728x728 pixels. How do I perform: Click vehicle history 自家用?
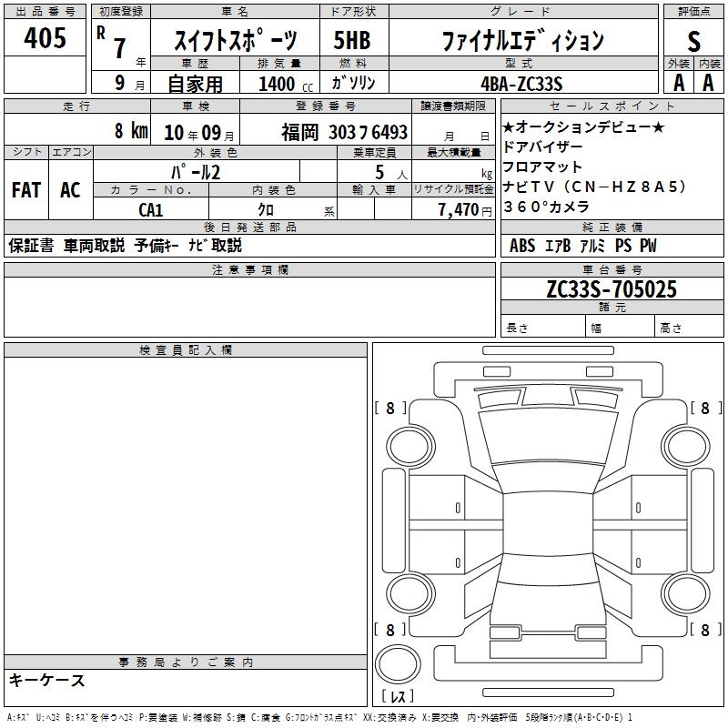pos(195,84)
